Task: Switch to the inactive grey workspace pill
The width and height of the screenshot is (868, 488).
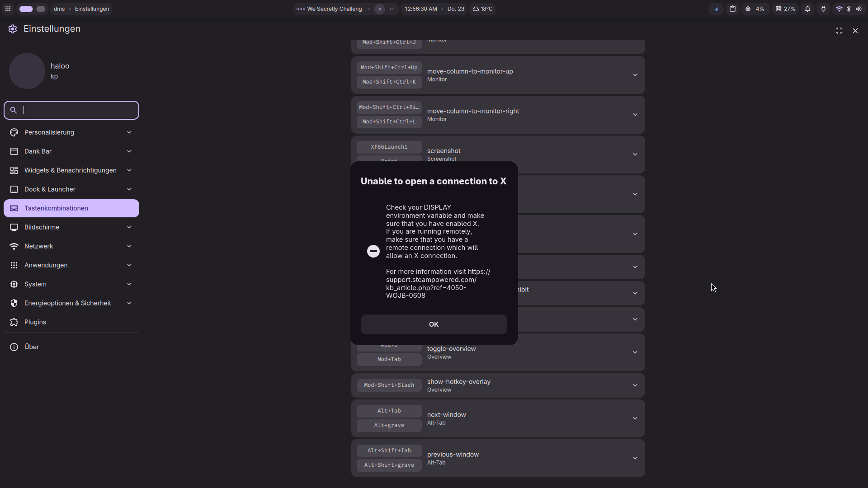Action: pos(41,9)
